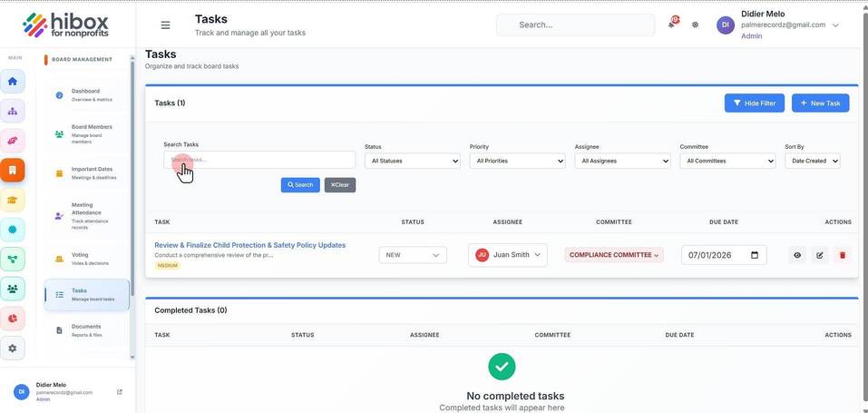The height and width of the screenshot is (413, 868).
Task: Click the New Task button
Action: coord(820,103)
